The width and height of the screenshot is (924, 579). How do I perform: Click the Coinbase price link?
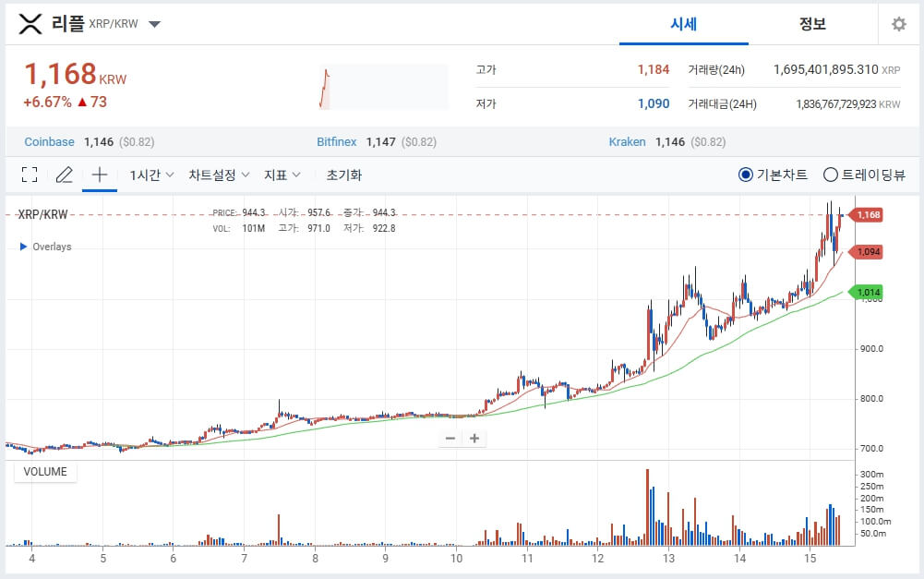(x=49, y=141)
